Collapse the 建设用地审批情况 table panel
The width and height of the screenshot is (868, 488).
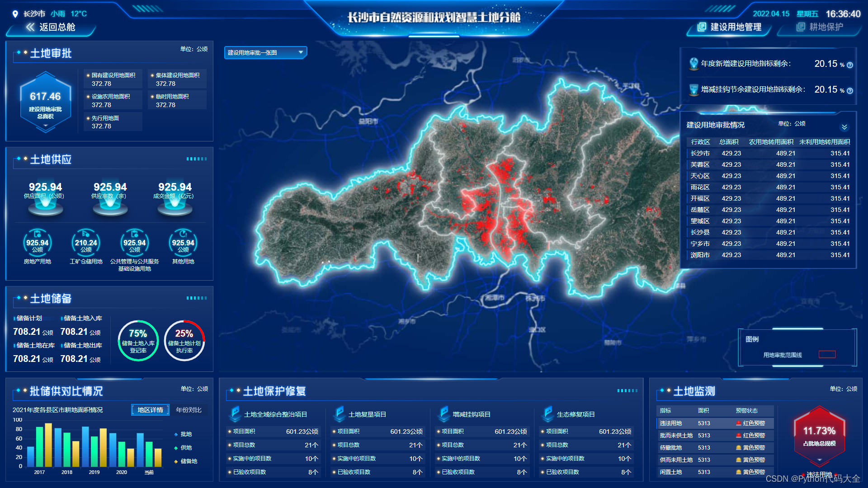[844, 127]
